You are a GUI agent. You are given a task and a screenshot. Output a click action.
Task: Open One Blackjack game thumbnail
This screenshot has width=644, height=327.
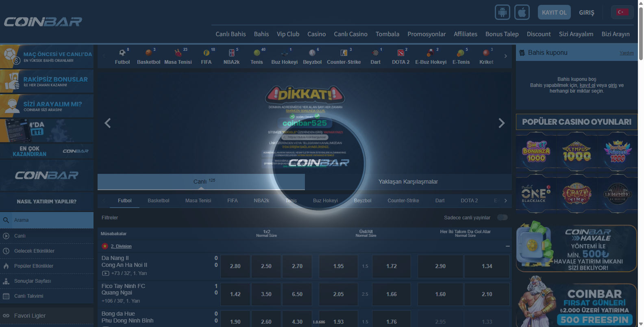pos(536,194)
